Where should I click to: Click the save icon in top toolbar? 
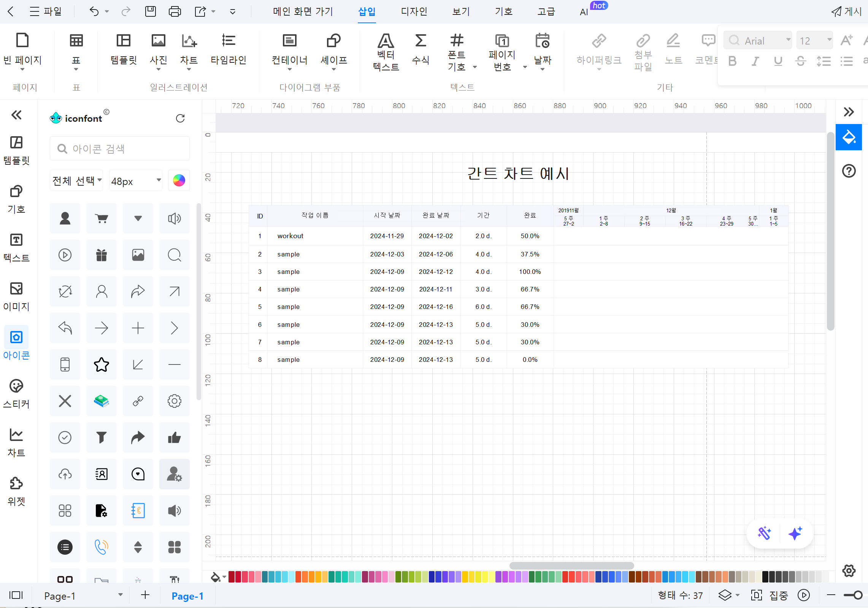pyautogui.click(x=151, y=11)
